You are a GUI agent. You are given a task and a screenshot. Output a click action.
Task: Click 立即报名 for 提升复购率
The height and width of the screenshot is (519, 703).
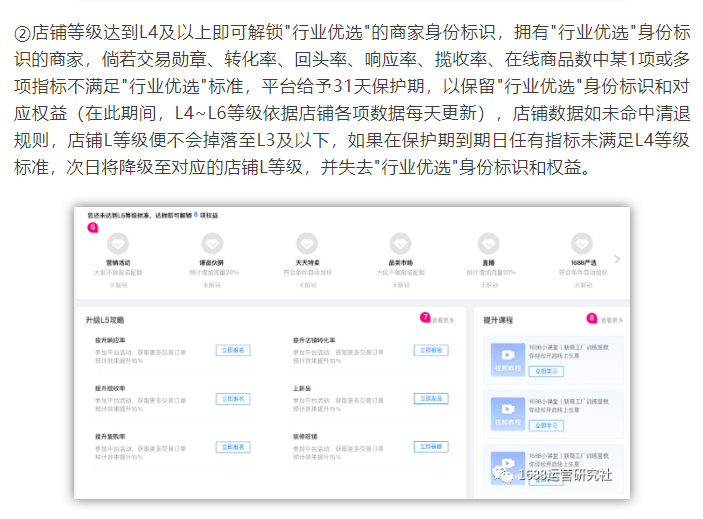point(232,446)
